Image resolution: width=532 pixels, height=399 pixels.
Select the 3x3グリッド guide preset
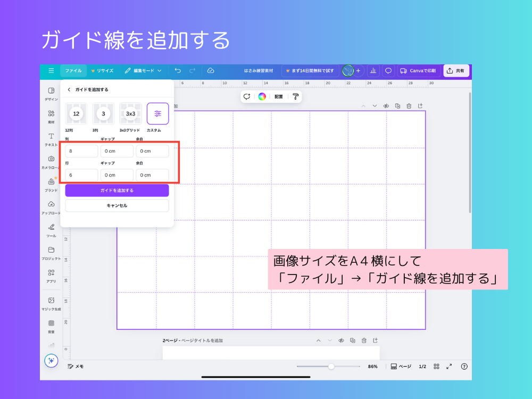pos(130,113)
